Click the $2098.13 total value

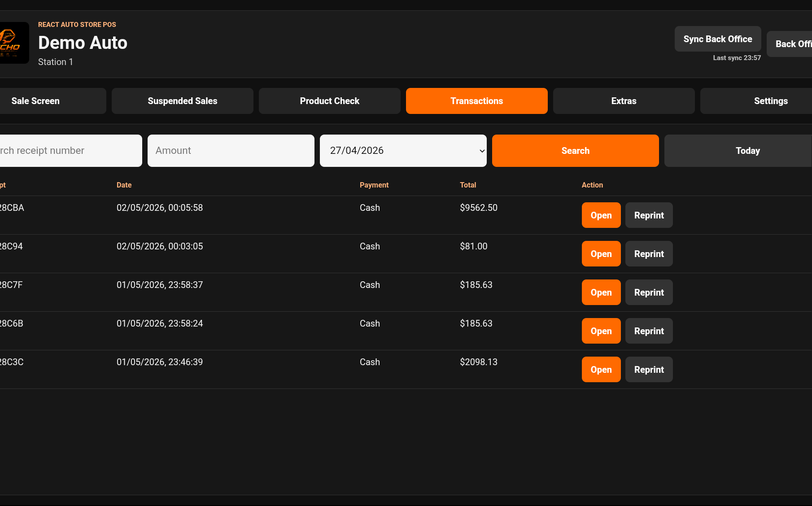point(479,362)
